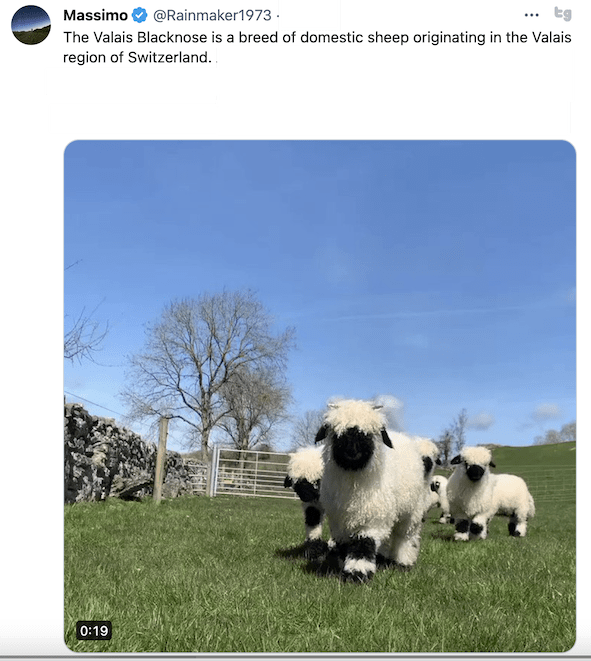The height and width of the screenshot is (661, 591).
Task: Click the blue verified badge beside Massimo
Action: [140, 16]
